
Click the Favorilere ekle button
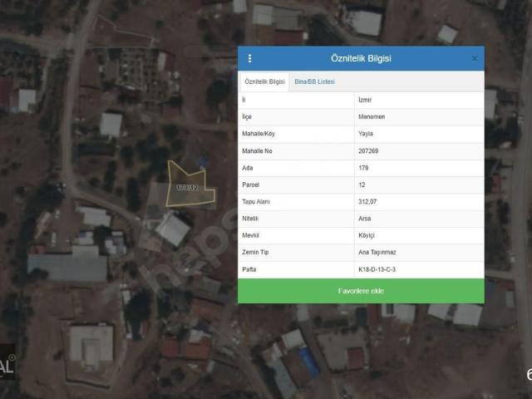[361, 291]
